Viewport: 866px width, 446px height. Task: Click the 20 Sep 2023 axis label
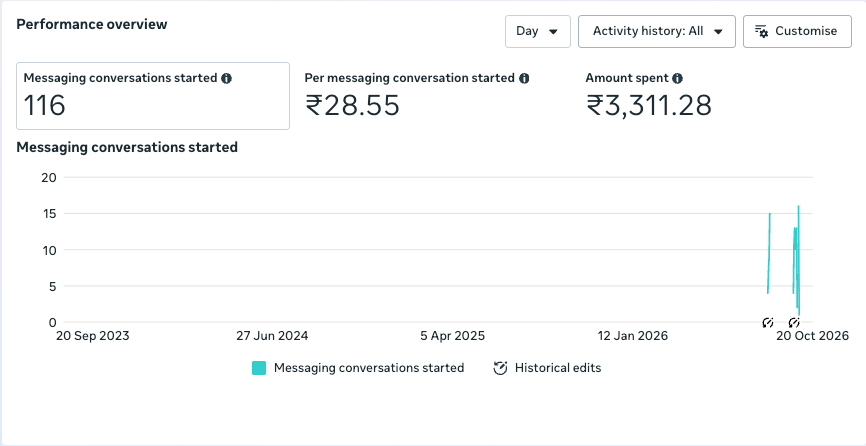(93, 336)
